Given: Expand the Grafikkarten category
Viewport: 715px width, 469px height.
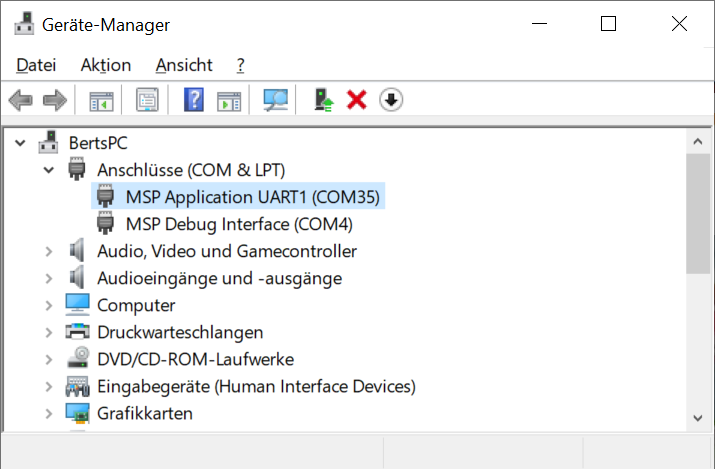Looking at the screenshot, I should point(49,413).
